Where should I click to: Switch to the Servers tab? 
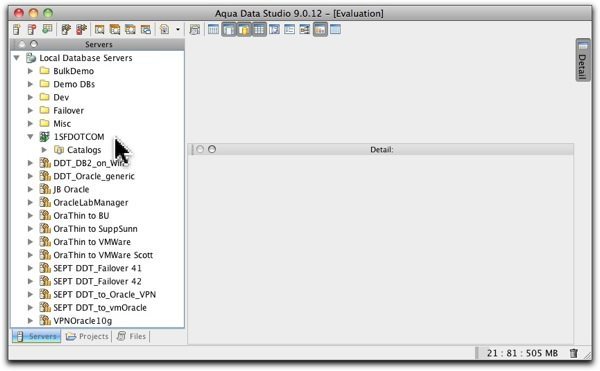[x=37, y=336]
